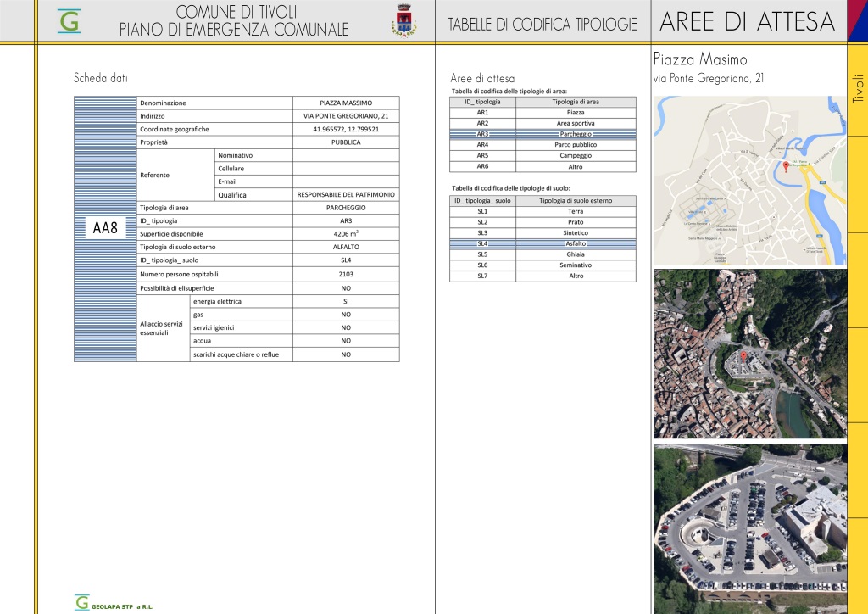Click 'Piazza Masimo' title above map
The width and height of the screenshot is (868, 614).
(x=700, y=59)
